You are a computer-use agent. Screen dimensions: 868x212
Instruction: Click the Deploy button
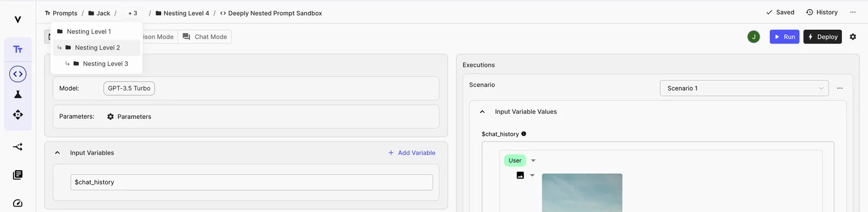click(x=822, y=37)
